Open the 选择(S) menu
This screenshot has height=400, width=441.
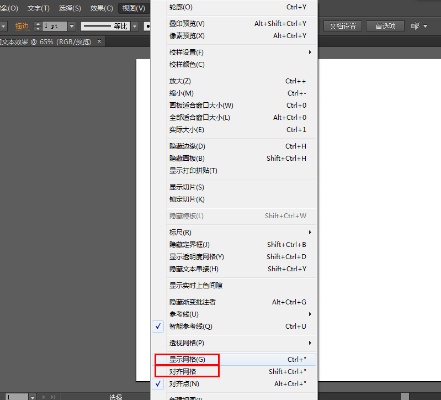(70, 8)
